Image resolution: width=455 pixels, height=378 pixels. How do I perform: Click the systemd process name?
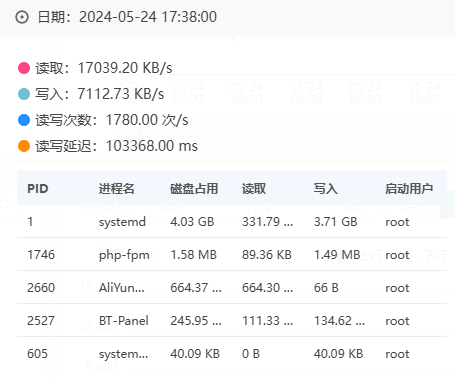coord(122,222)
